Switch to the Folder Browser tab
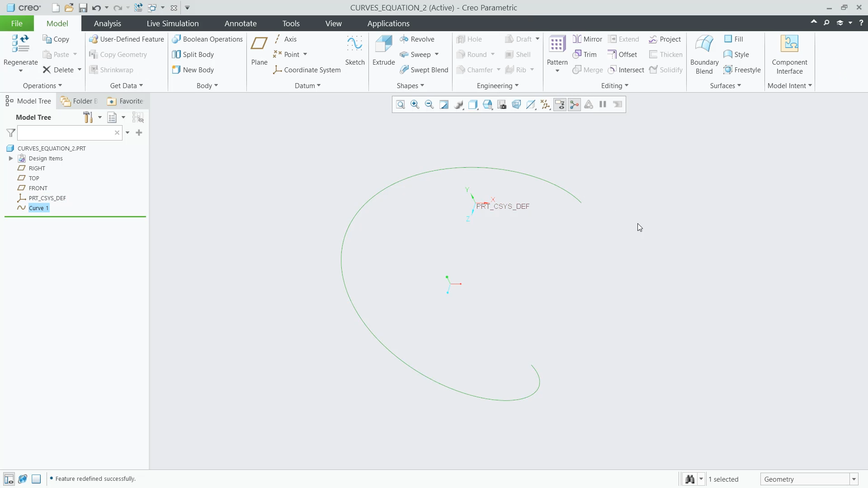This screenshot has width=868, height=488. click(x=80, y=101)
